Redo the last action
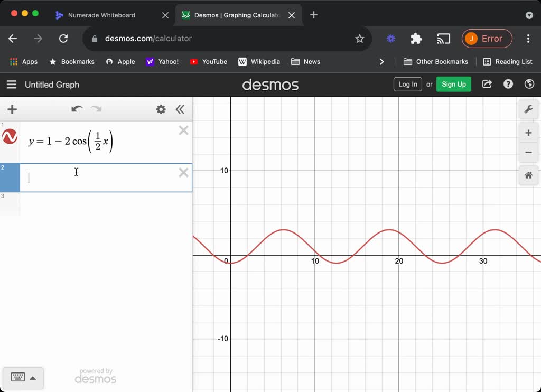This screenshot has width=541, height=392. point(96,109)
